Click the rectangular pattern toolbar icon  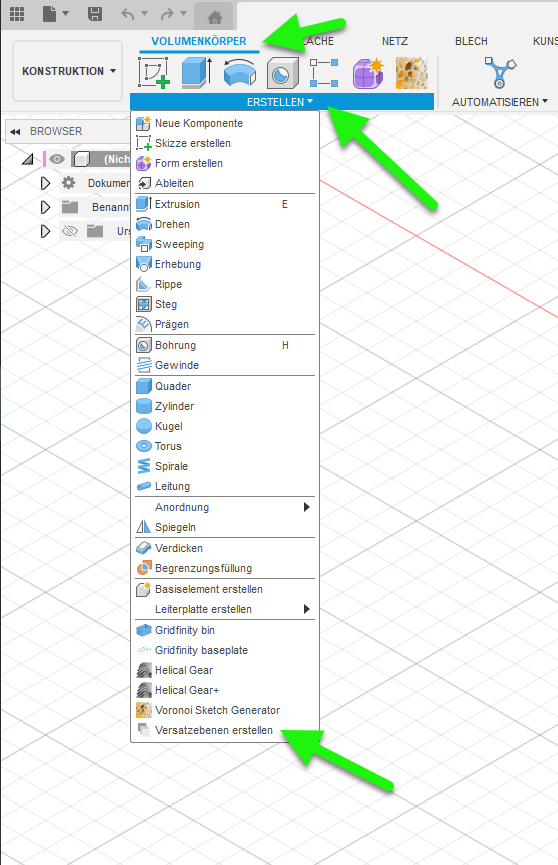point(324,73)
